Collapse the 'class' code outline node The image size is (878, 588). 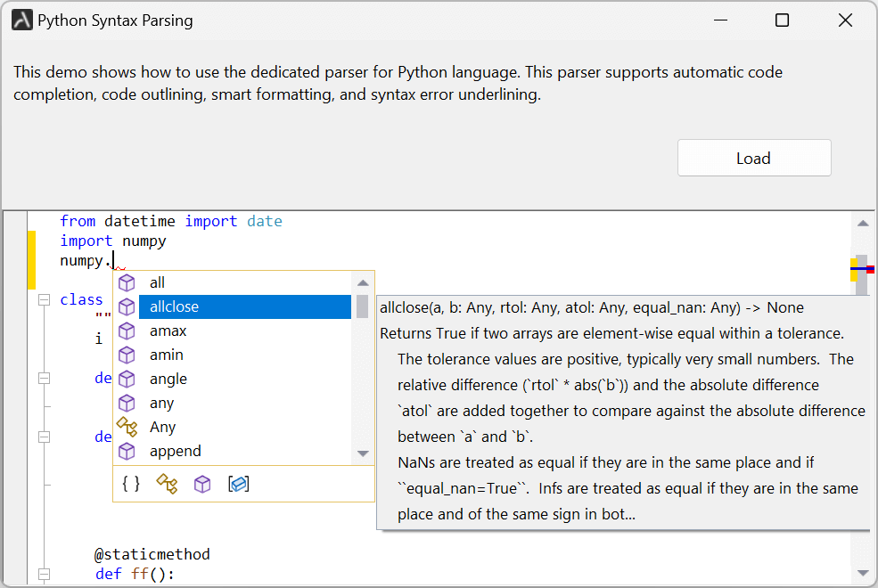coord(44,300)
